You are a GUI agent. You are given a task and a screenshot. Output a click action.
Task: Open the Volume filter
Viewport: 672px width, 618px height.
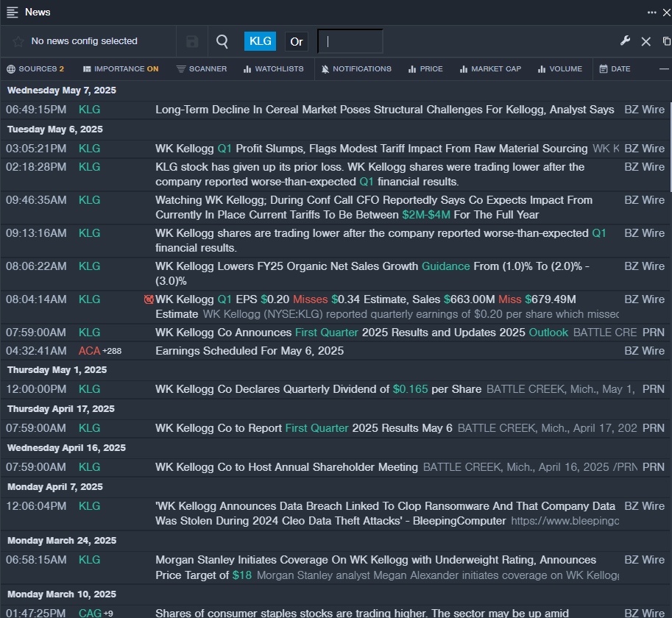[x=560, y=69]
